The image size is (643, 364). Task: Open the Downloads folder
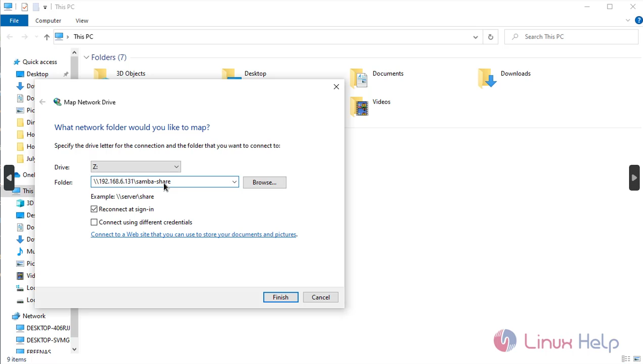[x=504, y=78]
